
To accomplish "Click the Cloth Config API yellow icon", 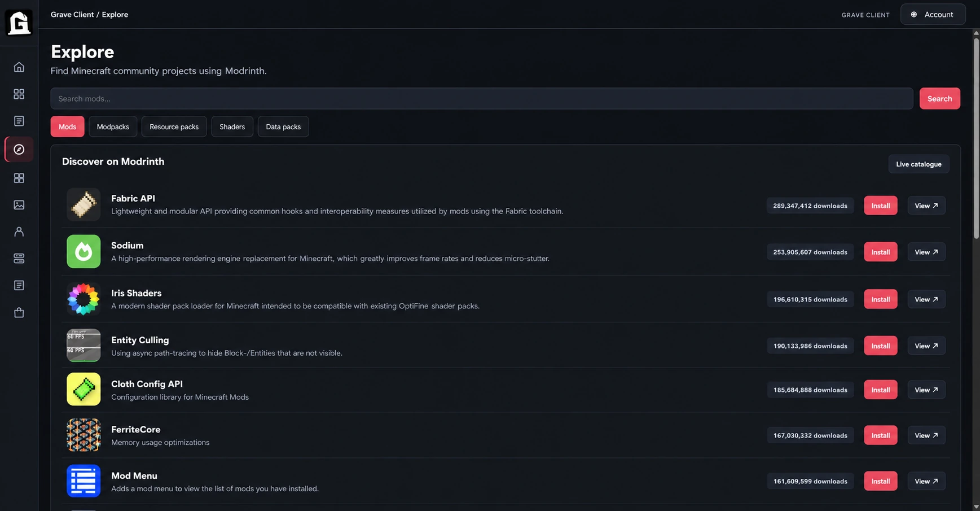I will point(84,389).
